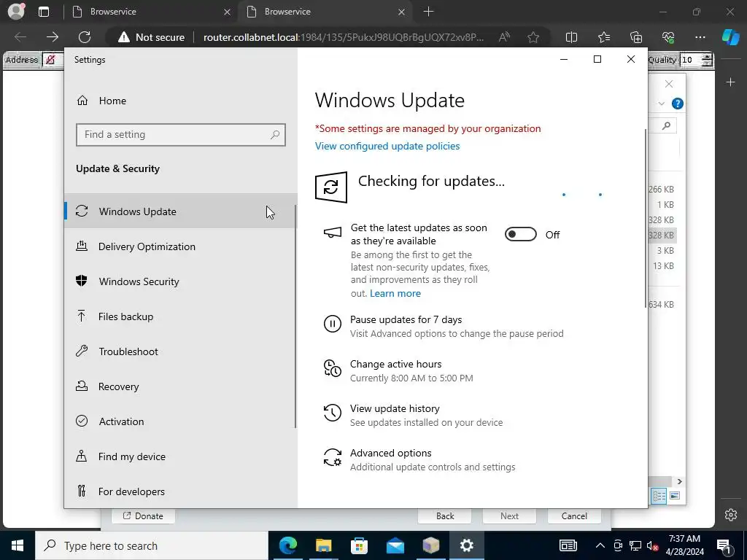Open Edge Collections icon
Image resolution: width=747 pixels, height=560 pixels.
(x=636, y=37)
